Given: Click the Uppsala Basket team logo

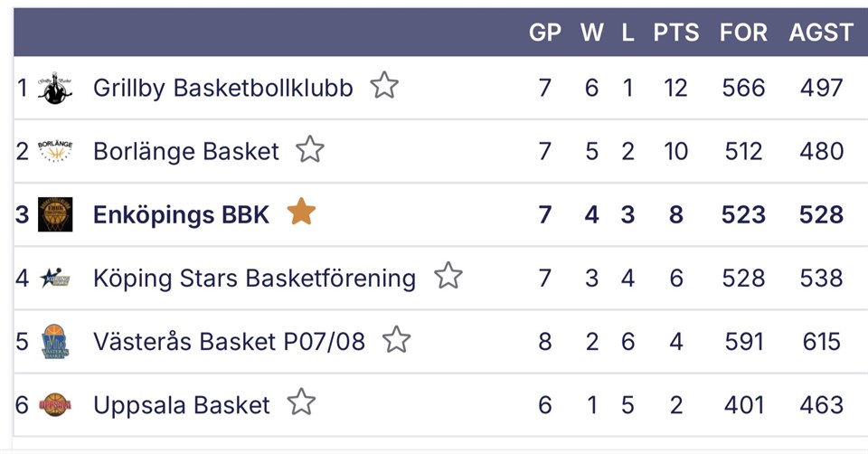Looking at the screenshot, I should click(55, 404).
